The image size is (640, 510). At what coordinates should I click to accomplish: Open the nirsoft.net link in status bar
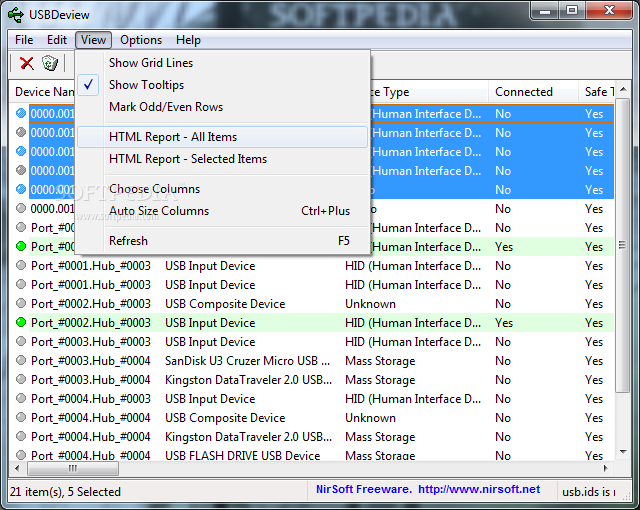[479, 489]
